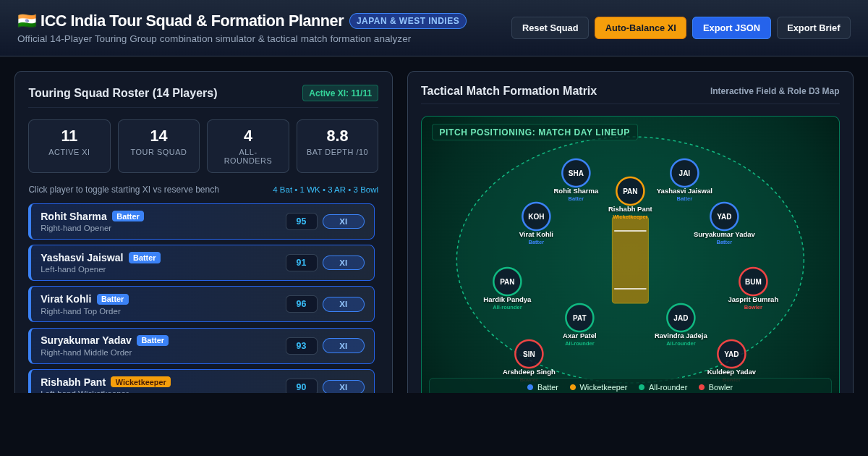The height and width of the screenshot is (456, 868).
Task: Click the Tour Squad 14 stat card
Action: point(158,146)
